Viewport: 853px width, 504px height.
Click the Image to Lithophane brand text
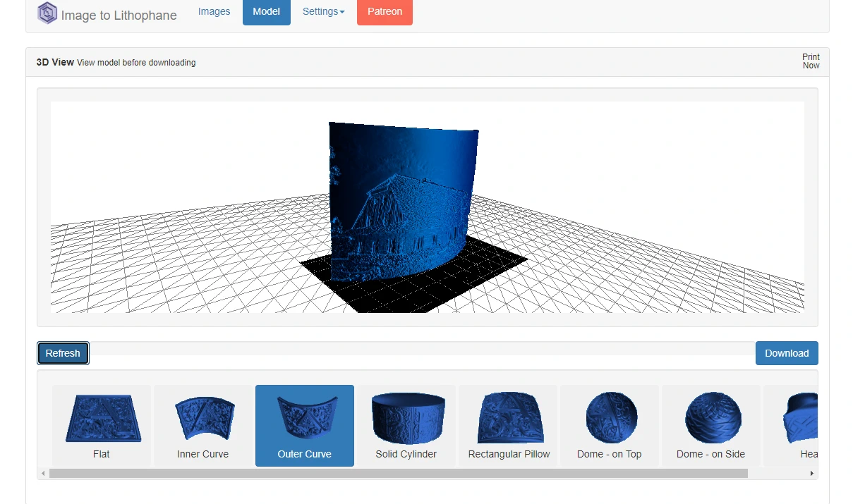tap(119, 15)
